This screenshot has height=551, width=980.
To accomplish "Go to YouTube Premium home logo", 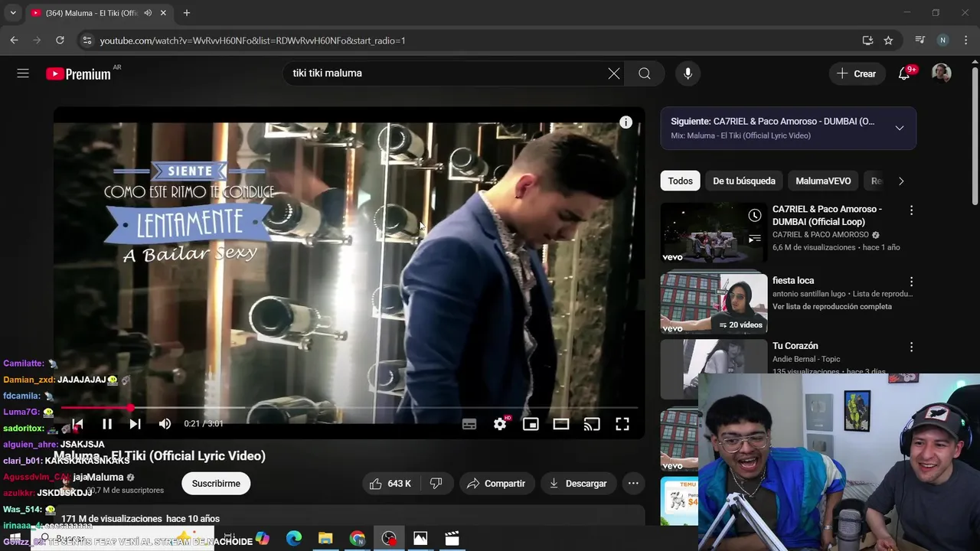I will [78, 74].
